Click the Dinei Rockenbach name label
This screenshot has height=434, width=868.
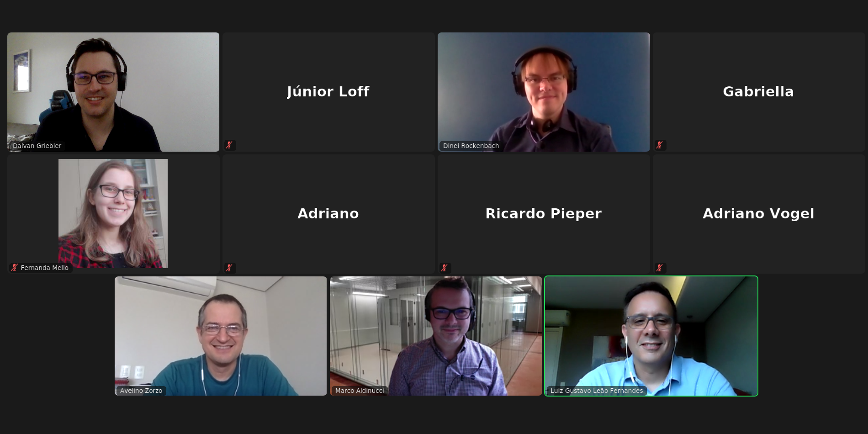(x=471, y=146)
